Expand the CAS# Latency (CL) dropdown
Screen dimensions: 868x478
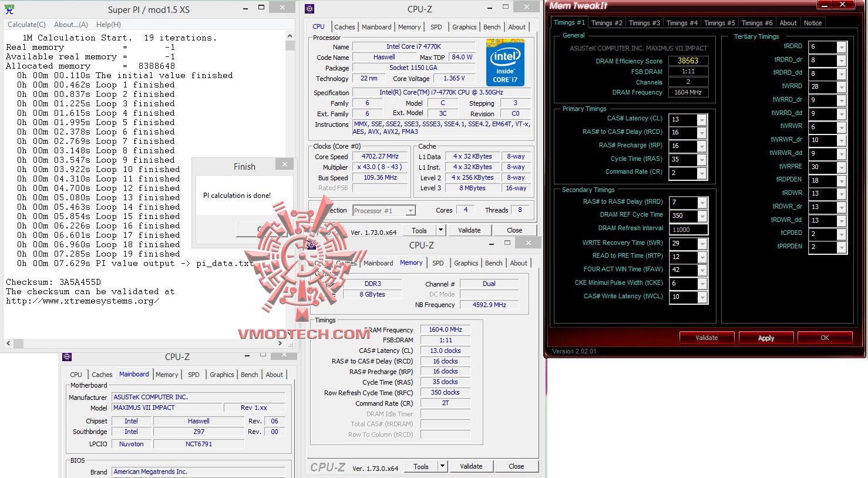click(702, 120)
